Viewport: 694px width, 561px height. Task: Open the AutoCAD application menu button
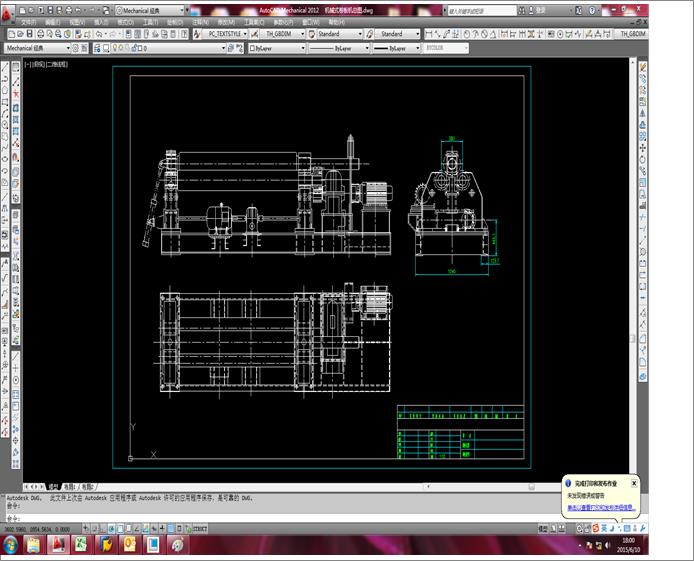click(x=8, y=14)
